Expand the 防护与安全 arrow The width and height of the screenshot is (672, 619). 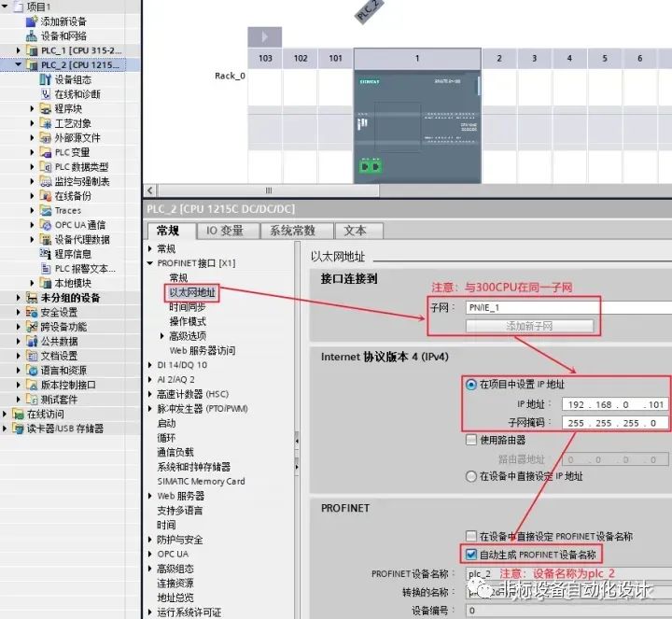click(x=150, y=540)
